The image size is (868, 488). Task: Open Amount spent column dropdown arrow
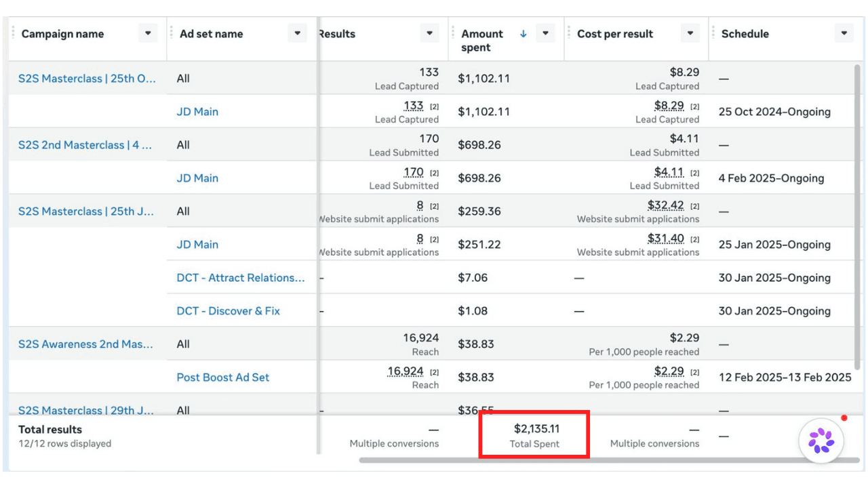[x=545, y=33]
